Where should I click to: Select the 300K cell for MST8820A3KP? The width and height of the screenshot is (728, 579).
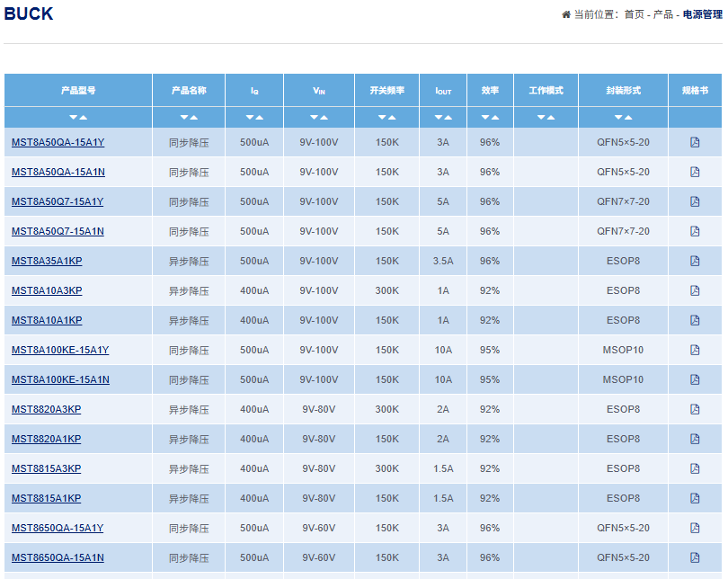386,409
